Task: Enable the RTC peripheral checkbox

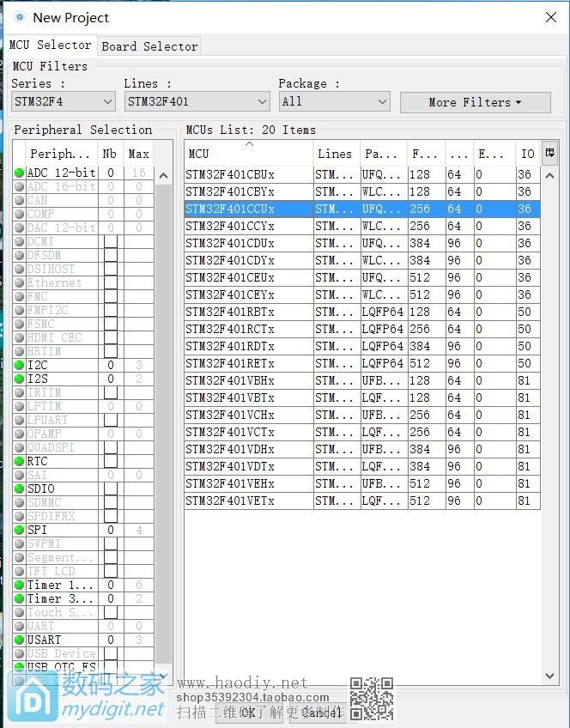Action: (111, 461)
